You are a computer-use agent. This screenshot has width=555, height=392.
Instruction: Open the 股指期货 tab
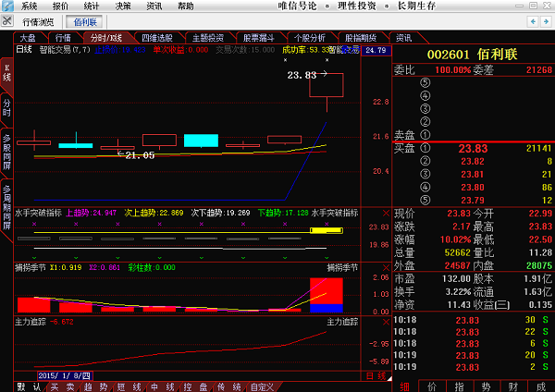[361, 38]
